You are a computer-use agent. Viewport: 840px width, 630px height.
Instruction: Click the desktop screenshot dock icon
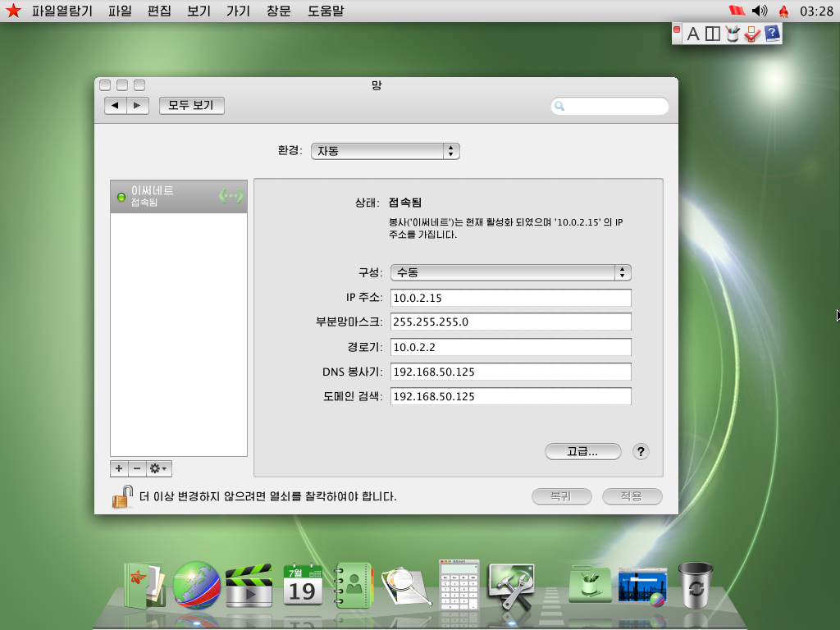[642, 586]
